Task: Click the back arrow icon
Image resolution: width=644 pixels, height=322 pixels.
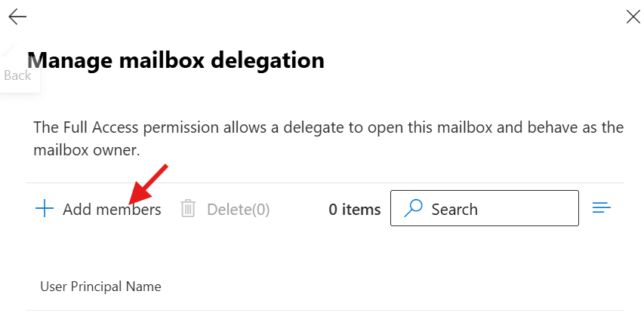Action: point(17,17)
